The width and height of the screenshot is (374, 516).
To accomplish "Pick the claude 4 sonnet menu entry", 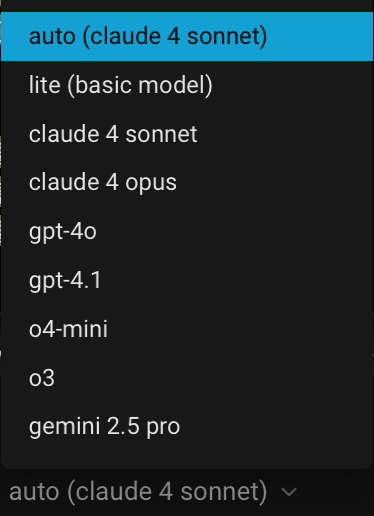I will tap(187, 134).
